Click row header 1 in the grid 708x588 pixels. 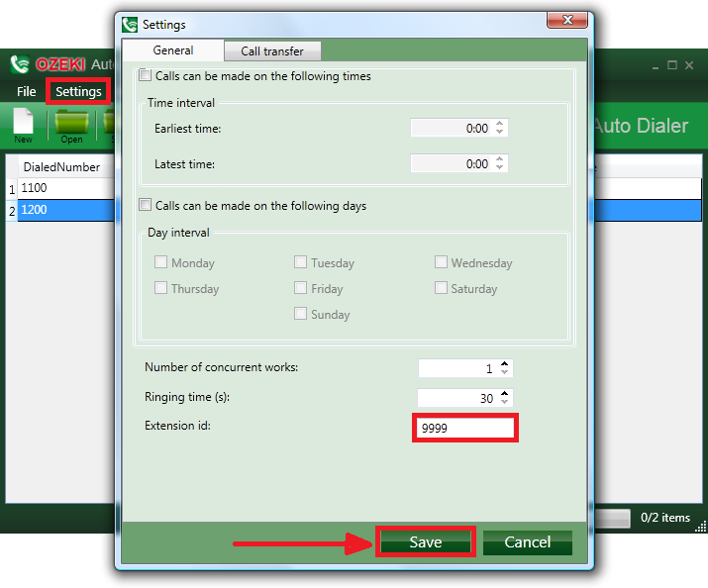click(12, 189)
